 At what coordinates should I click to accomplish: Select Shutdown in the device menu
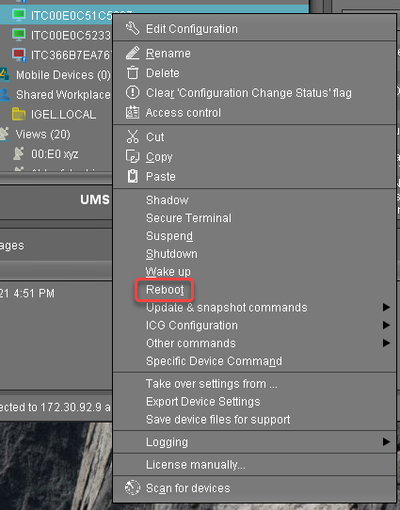point(172,254)
